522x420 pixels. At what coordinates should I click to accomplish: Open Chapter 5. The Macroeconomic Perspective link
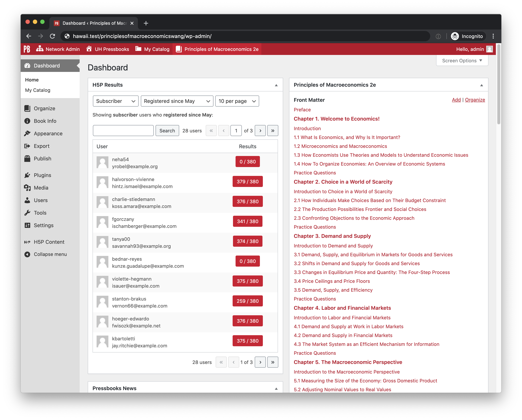[x=348, y=362]
